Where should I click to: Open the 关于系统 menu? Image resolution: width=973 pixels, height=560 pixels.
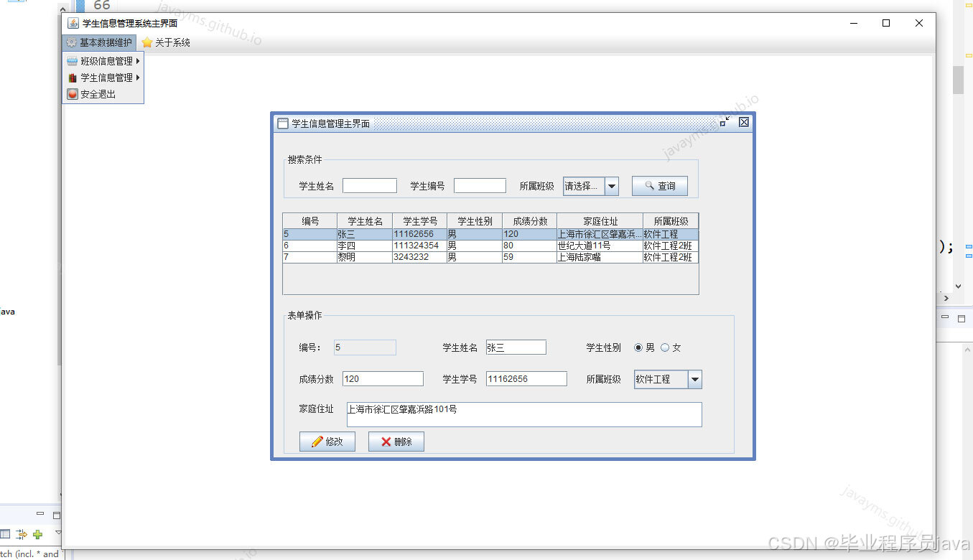(x=166, y=42)
